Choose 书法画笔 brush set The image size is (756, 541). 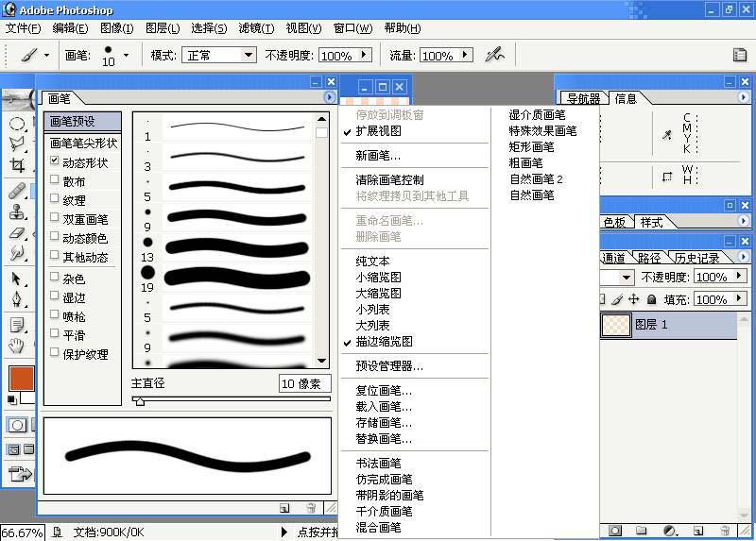tap(378, 464)
